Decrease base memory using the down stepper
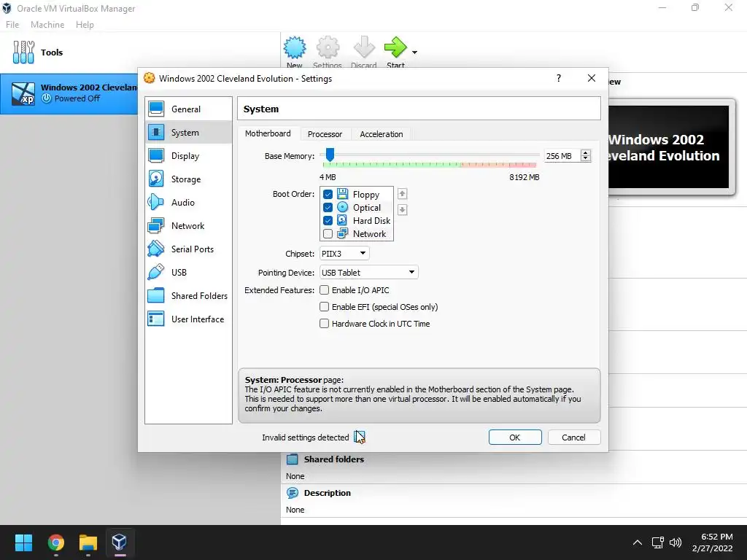747x560 pixels. tap(586, 158)
